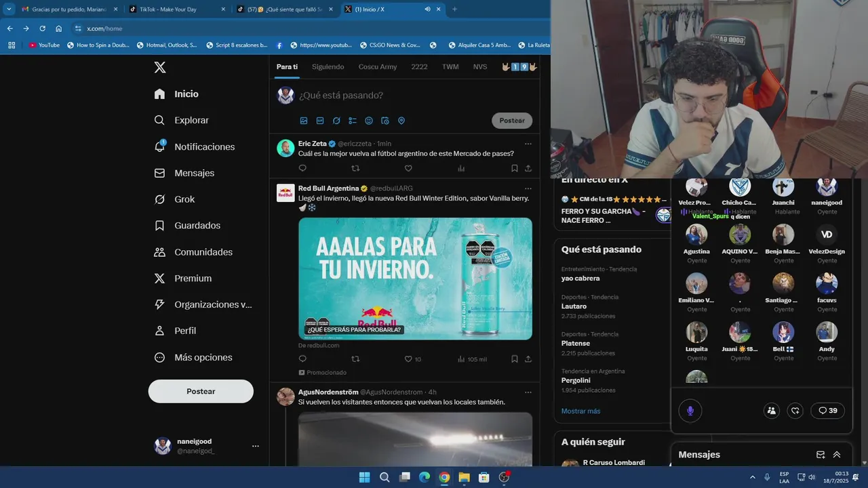868x488 pixels.
Task: Reply to Eric Zeta's post
Action: 302,168
